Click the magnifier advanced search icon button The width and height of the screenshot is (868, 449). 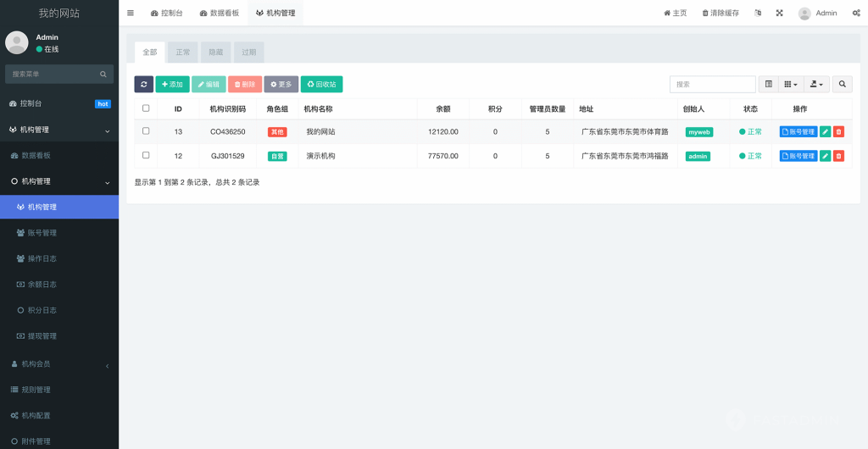click(843, 85)
